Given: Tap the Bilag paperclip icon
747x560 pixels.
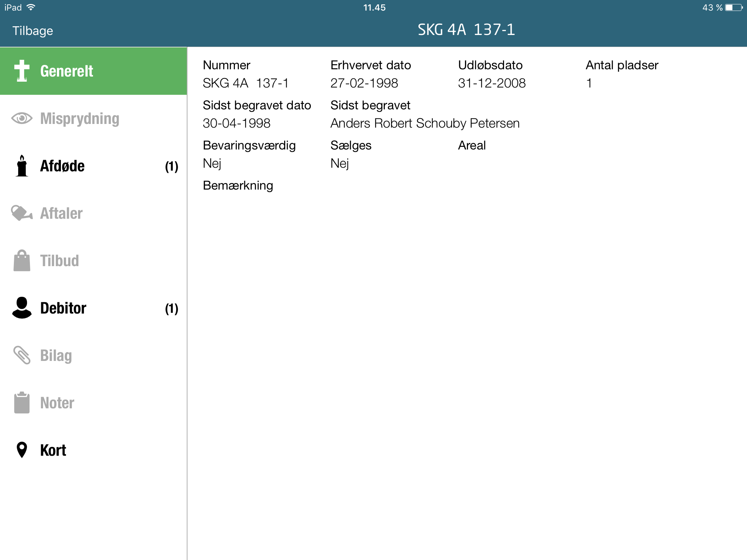Looking at the screenshot, I should click(x=22, y=355).
